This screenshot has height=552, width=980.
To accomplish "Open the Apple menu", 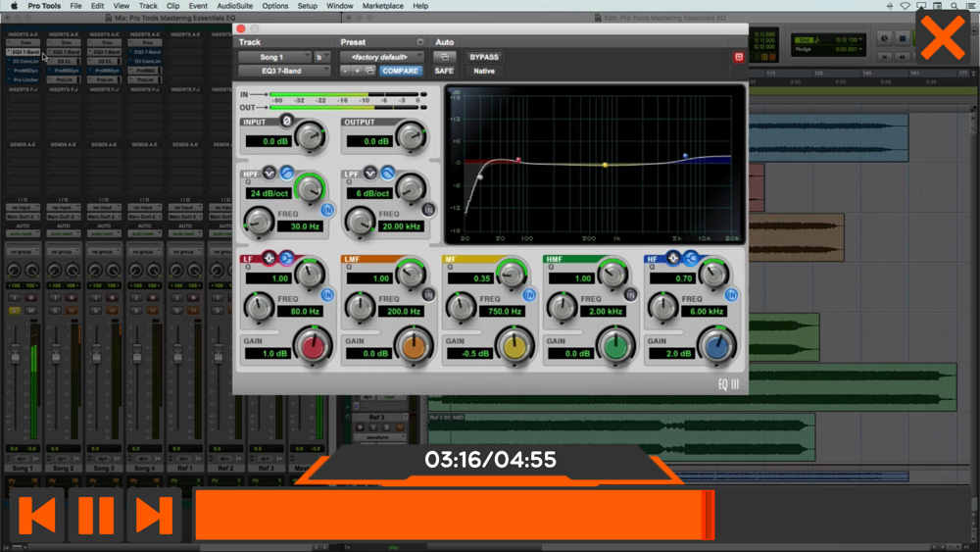I will pos(14,6).
